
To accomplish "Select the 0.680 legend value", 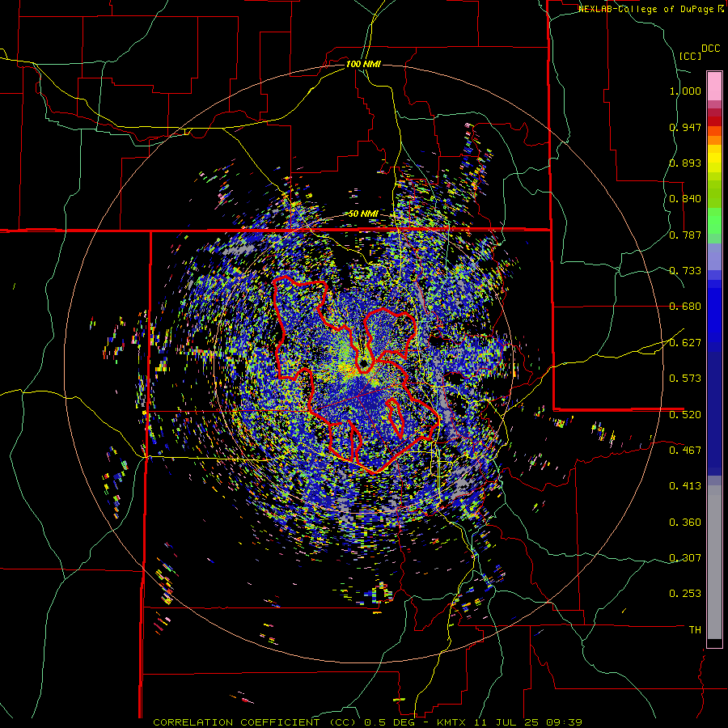I will (685, 307).
